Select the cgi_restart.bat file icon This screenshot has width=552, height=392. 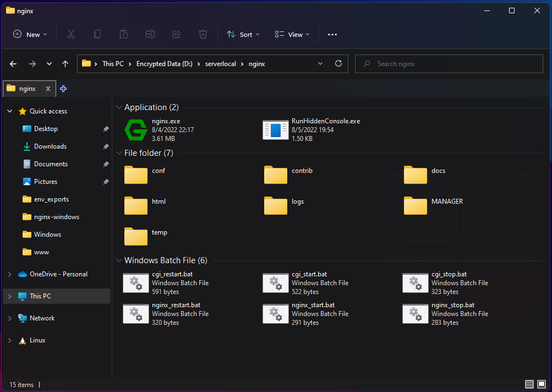[x=136, y=283]
